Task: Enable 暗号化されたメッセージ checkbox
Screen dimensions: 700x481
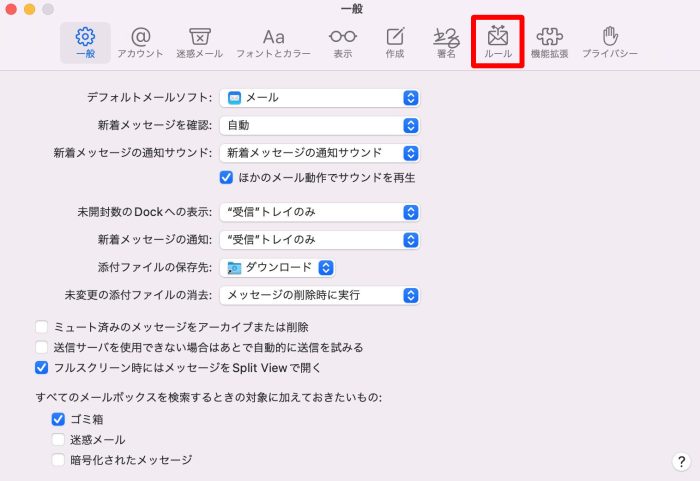Action: (58, 460)
